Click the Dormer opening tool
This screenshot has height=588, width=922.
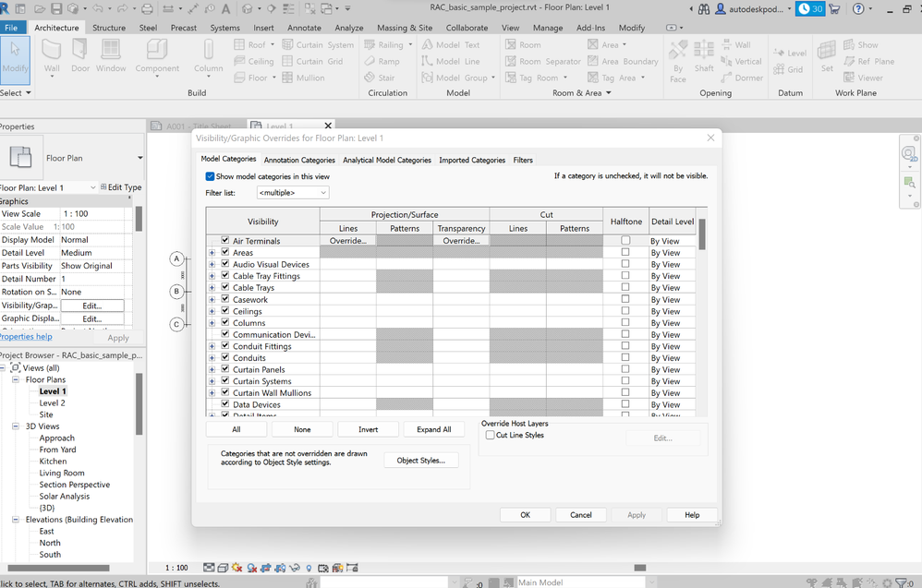(x=742, y=78)
